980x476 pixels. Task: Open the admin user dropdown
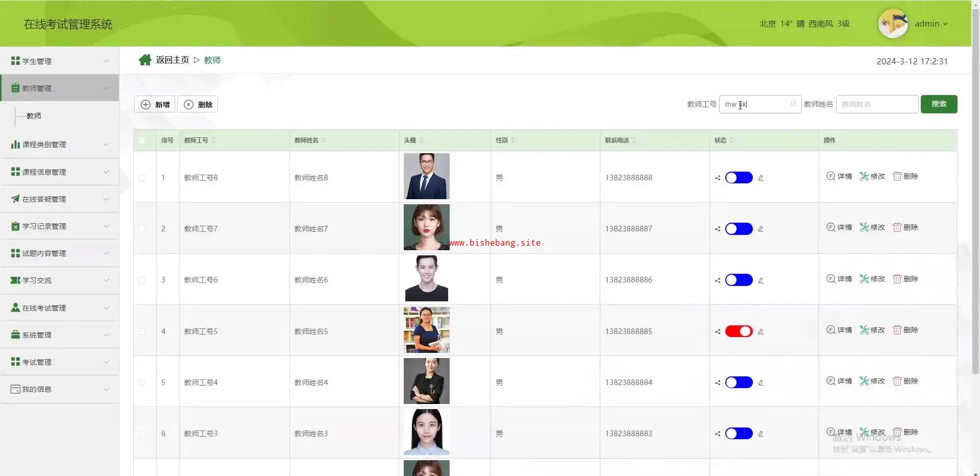[x=931, y=23]
